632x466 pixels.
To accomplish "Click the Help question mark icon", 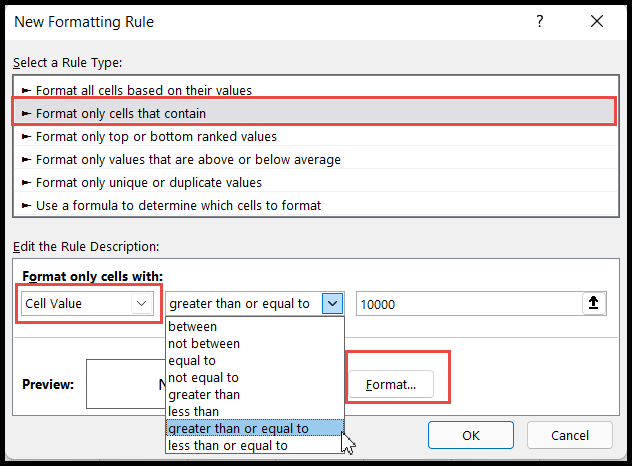I will pyautogui.click(x=539, y=21).
